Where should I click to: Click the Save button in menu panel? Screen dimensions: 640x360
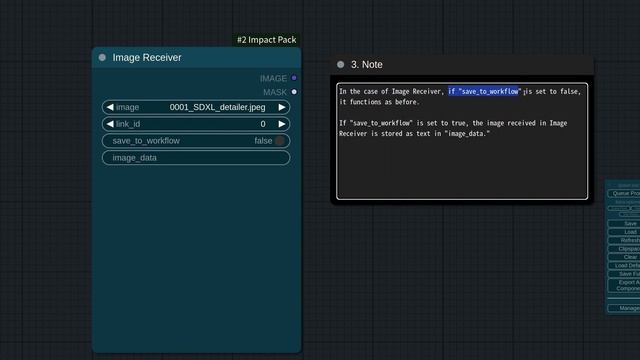pyautogui.click(x=624, y=223)
